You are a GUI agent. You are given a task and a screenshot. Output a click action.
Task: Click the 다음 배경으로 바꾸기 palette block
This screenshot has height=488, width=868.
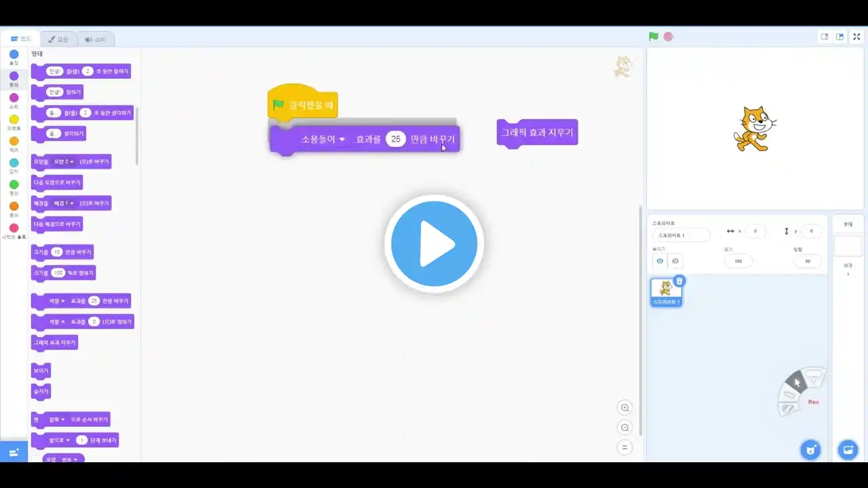[x=57, y=224]
